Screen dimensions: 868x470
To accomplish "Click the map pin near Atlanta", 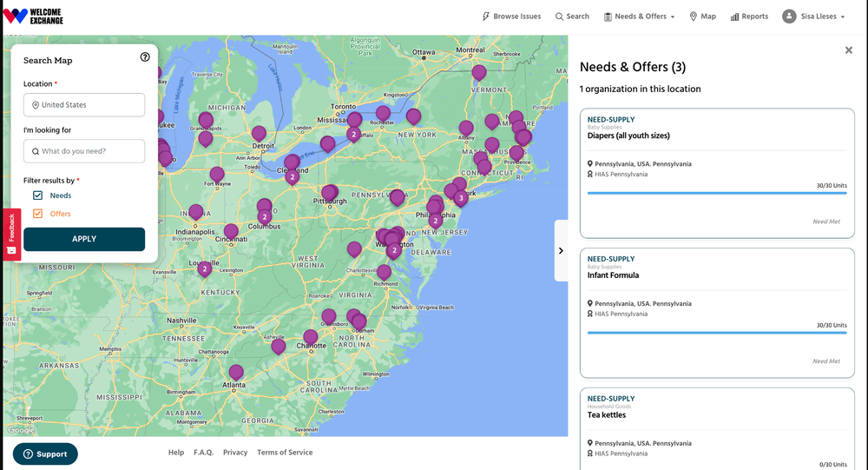I will click(x=236, y=373).
